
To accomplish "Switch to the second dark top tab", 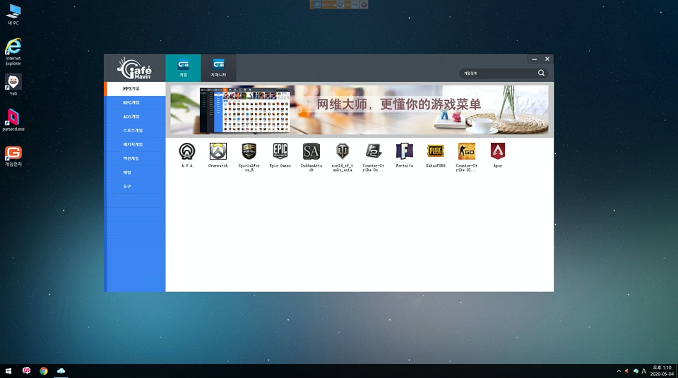I will (218, 68).
